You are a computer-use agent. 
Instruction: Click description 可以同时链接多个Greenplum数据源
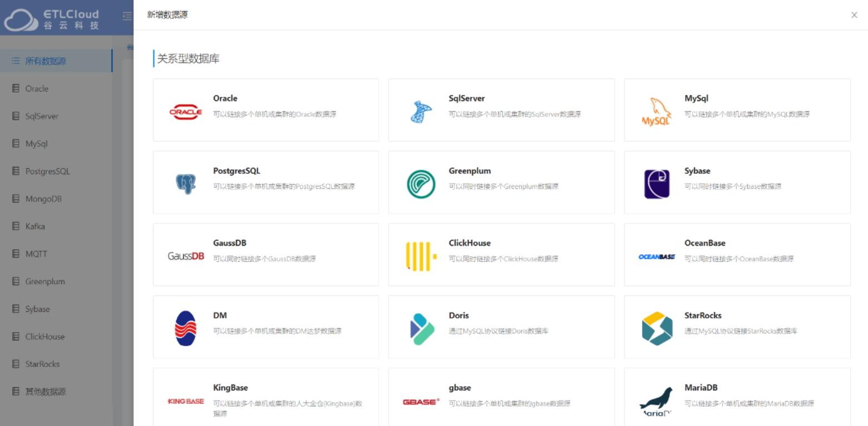[504, 186]
